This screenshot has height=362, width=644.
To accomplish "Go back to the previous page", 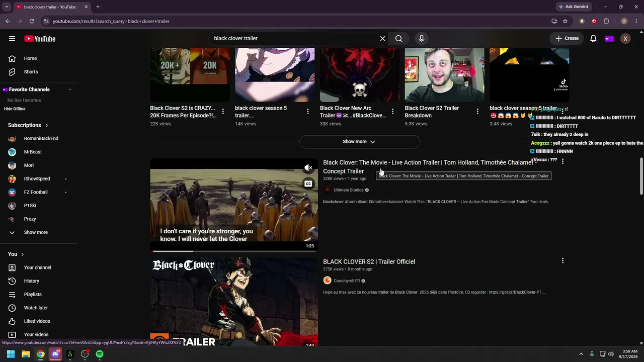I will pyautogui.click(x=8, y=21).
